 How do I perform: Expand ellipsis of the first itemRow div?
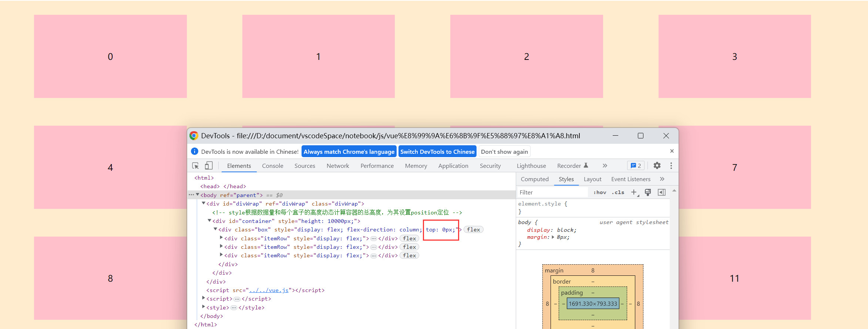pos(374,239)
